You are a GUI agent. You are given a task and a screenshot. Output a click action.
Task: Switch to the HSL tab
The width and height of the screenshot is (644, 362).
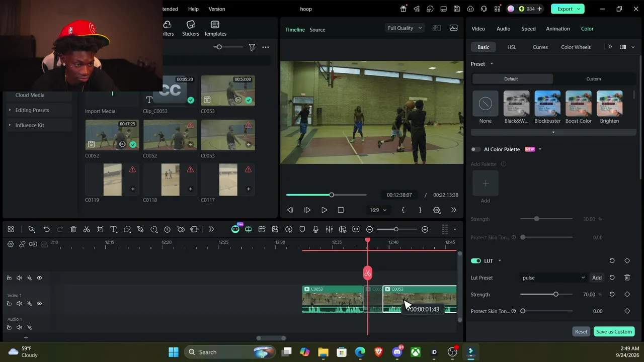[x=512, y=47]
